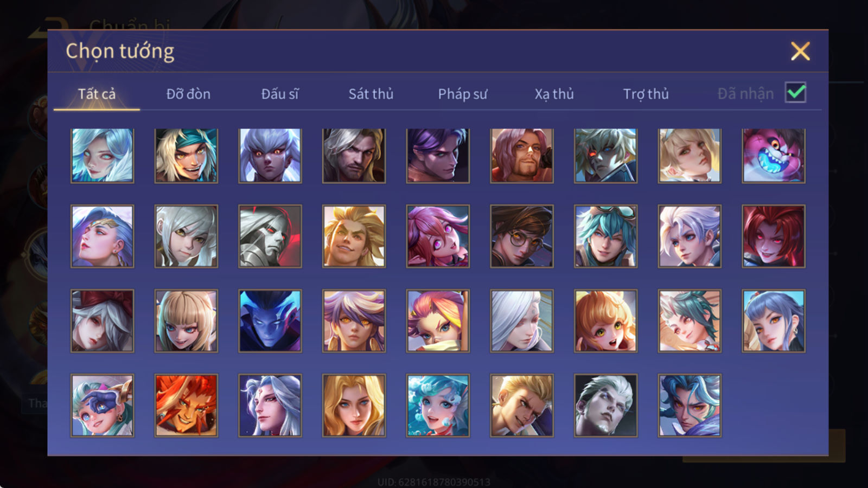The height and width of the screenshot is (488, 868).
Task: Choose the white-haired woman with red hat
Action: pyautogui.click(x=103, y=320)
